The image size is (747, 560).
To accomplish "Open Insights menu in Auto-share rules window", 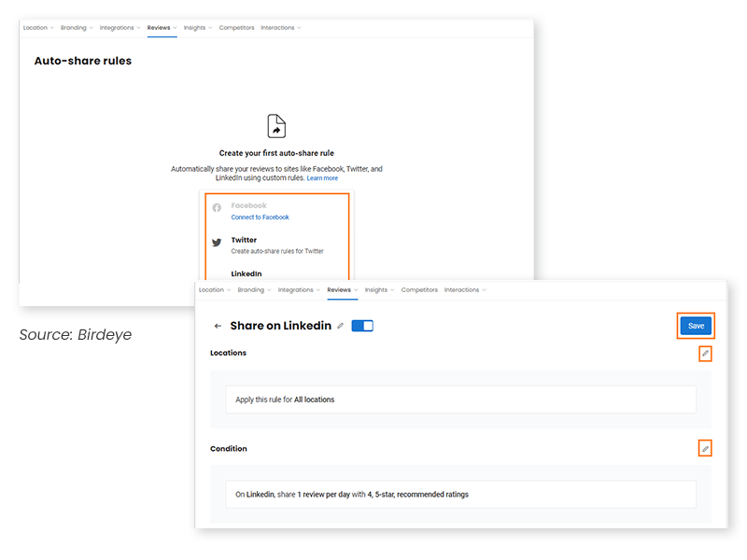I will pos(198,28).
